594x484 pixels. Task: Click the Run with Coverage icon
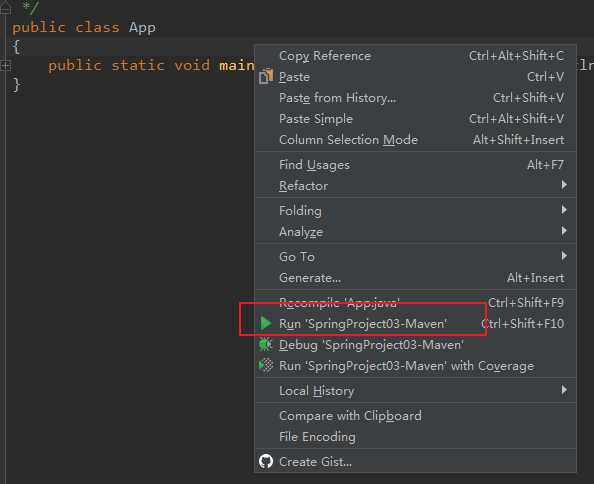pyautogui.click(x=266, y=365)
